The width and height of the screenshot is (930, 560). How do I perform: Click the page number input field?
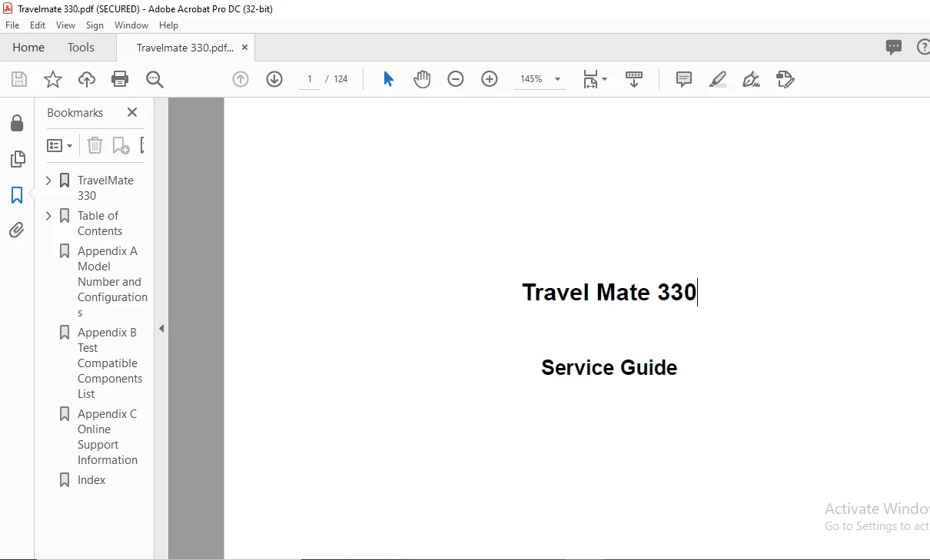[x=310, y=79]
